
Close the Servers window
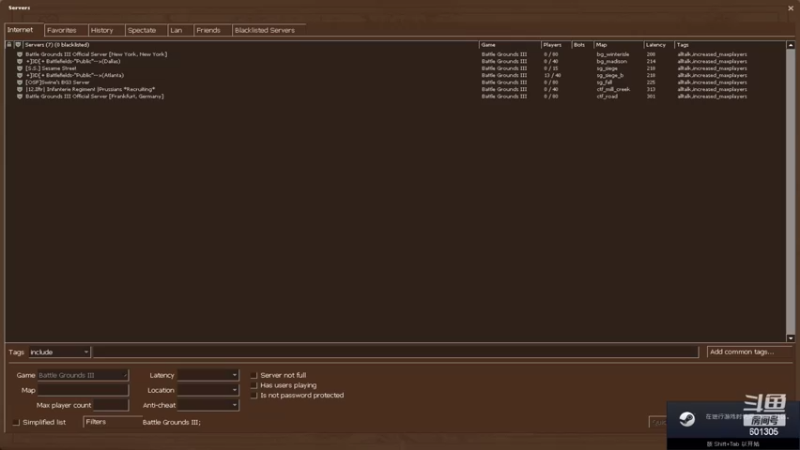tap(790, 8)
